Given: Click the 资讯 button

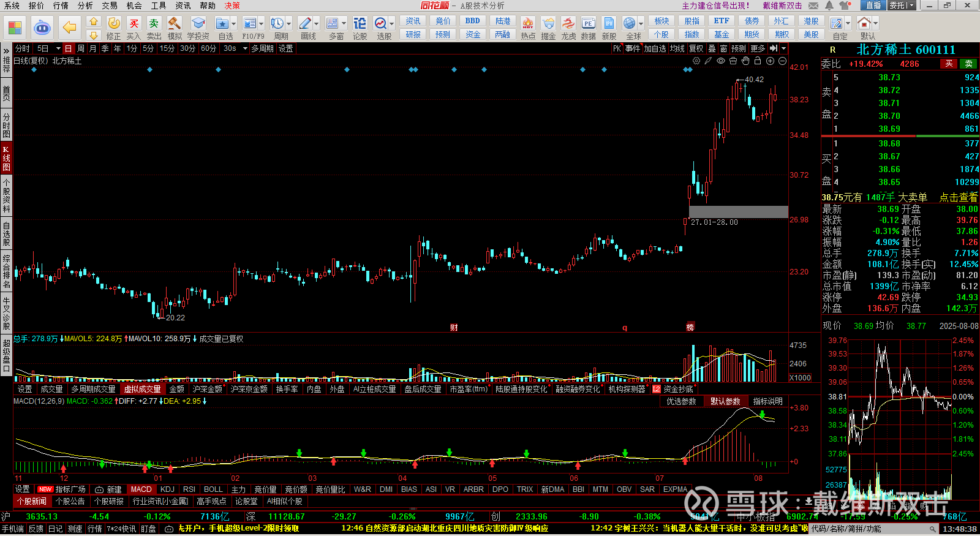Looking at the screenshot, I should (413, 21).
